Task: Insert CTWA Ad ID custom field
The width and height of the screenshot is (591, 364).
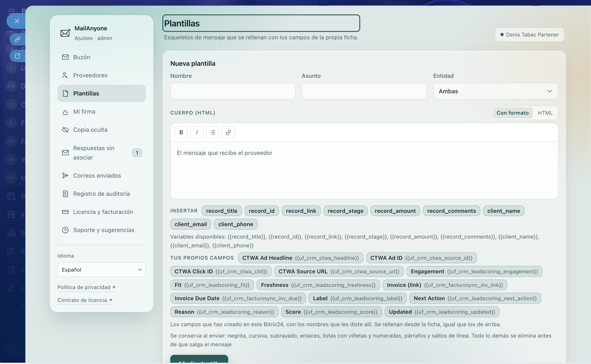Action: tap(421, 258)
